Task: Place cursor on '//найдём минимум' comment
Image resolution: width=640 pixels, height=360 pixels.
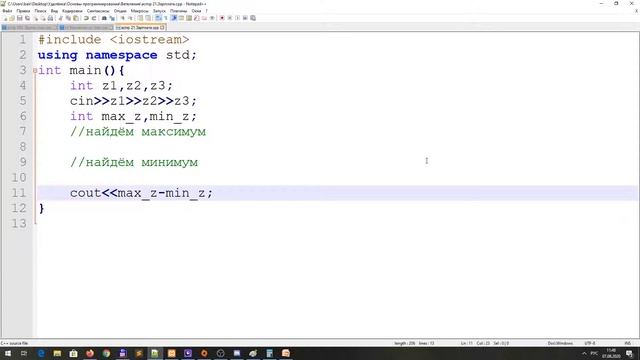Action: click(x=134, y=162)
